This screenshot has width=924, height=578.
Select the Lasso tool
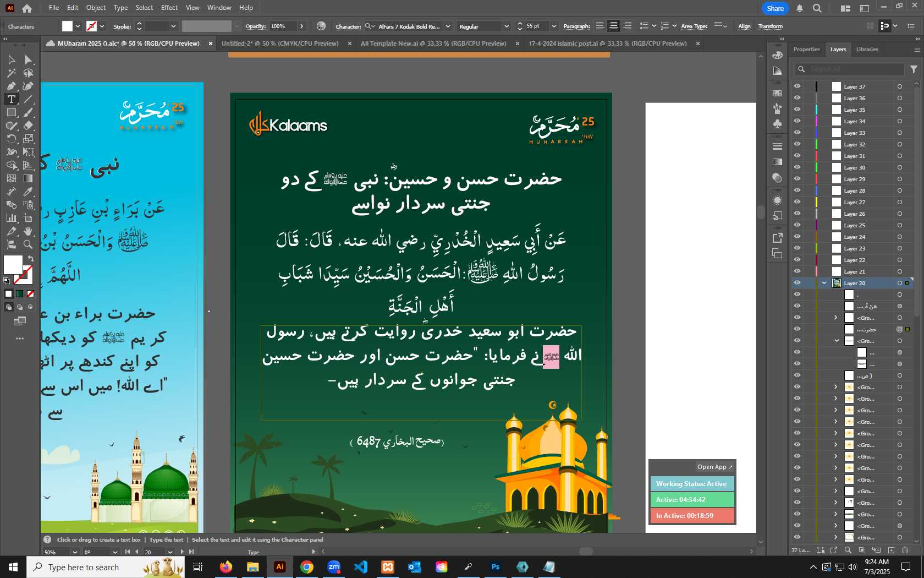click(x=29, y=73)
